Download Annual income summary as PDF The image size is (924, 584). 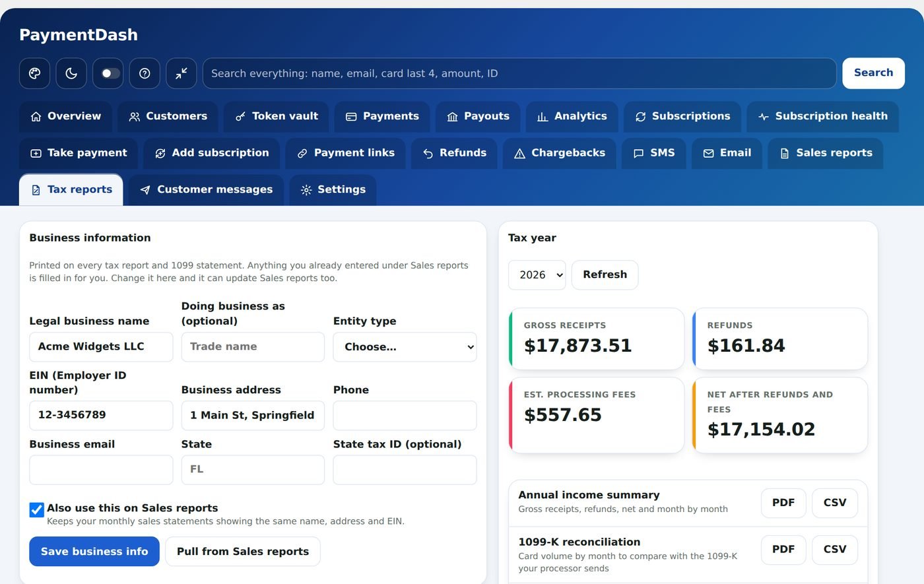pos(783,503)
